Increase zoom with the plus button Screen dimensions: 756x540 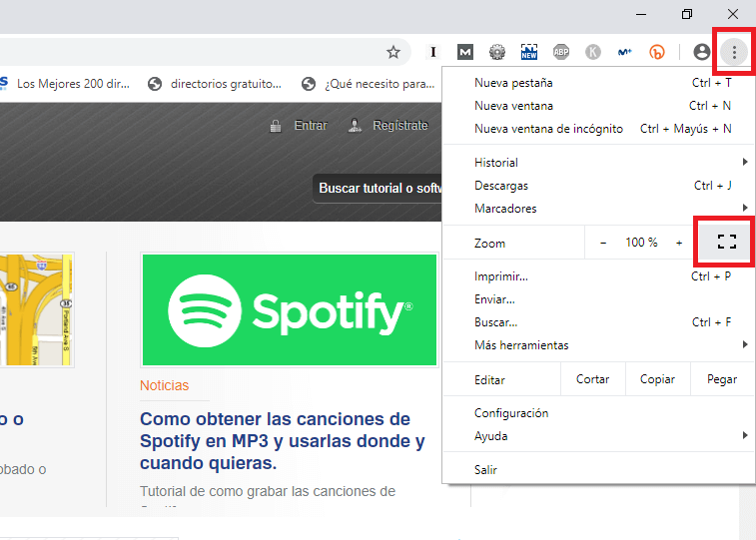tap(679, 243)
